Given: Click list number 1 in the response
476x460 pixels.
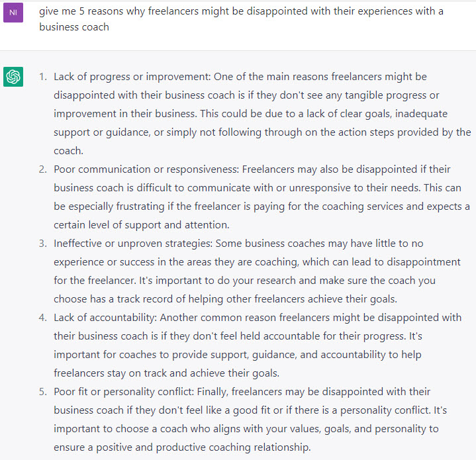Looking at the screenshot, I should (x=43, y=77).
